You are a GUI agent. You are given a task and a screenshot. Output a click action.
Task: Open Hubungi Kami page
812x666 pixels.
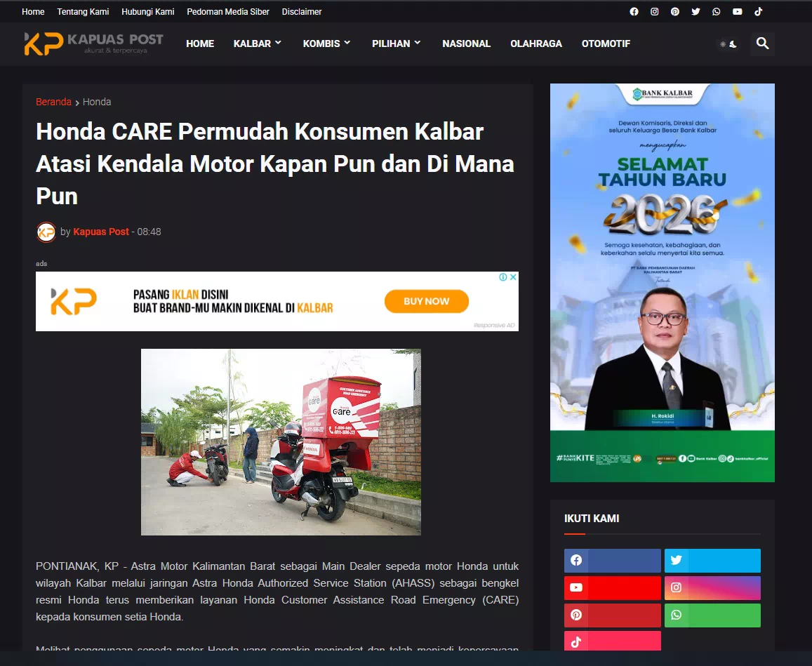[147, 11]
